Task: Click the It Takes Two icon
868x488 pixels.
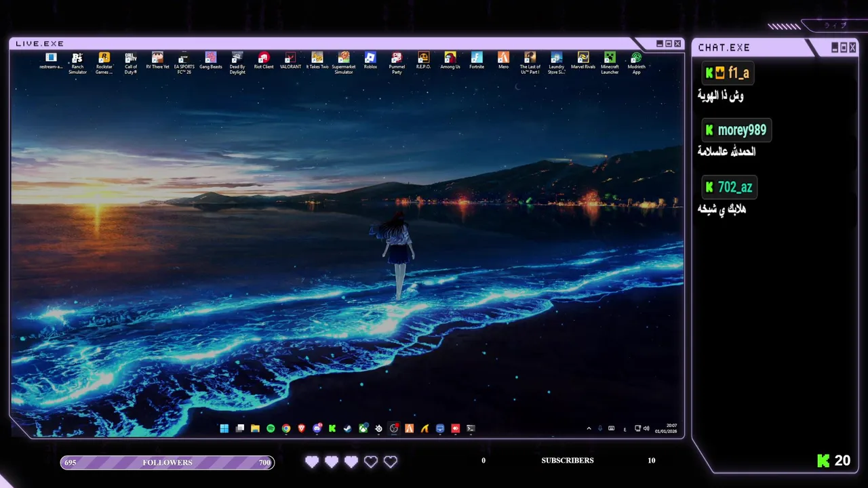Action: click(x=317, y=61)
